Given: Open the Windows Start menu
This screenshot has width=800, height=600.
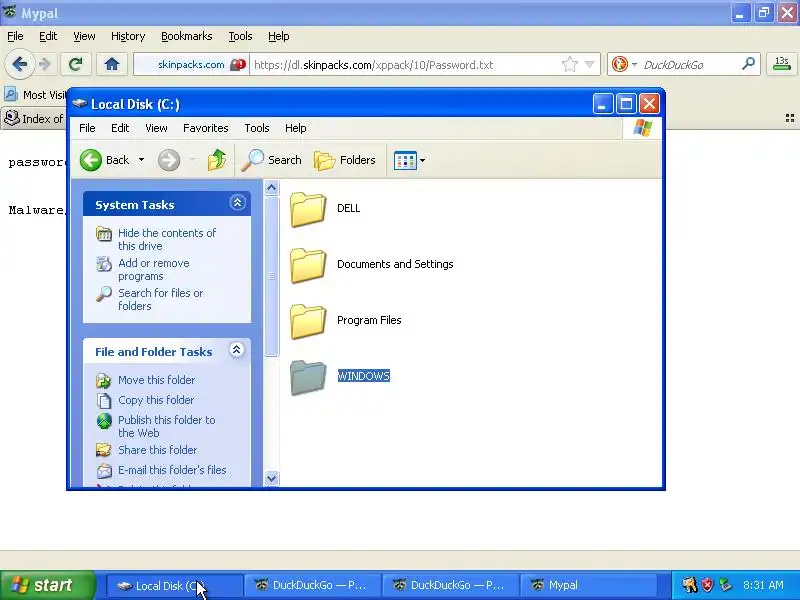Looking at the screenshot, I should (x=47, y=585).
